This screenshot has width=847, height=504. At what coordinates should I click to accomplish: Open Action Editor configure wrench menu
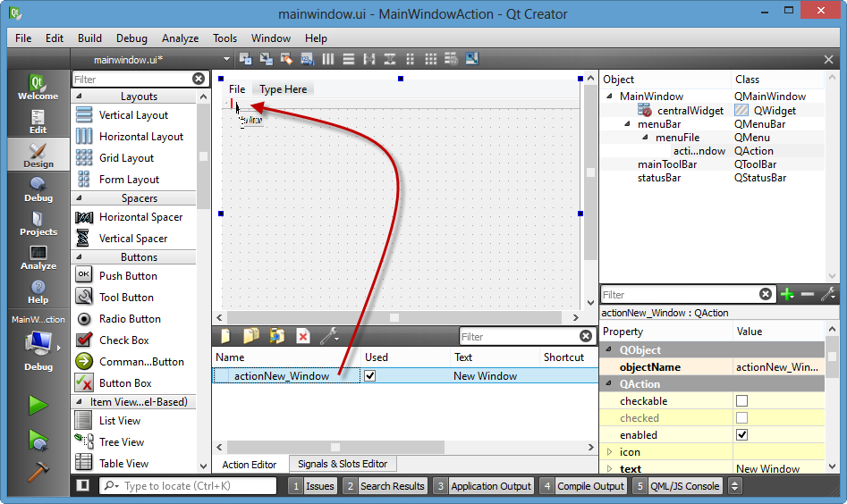pos(329,336)
